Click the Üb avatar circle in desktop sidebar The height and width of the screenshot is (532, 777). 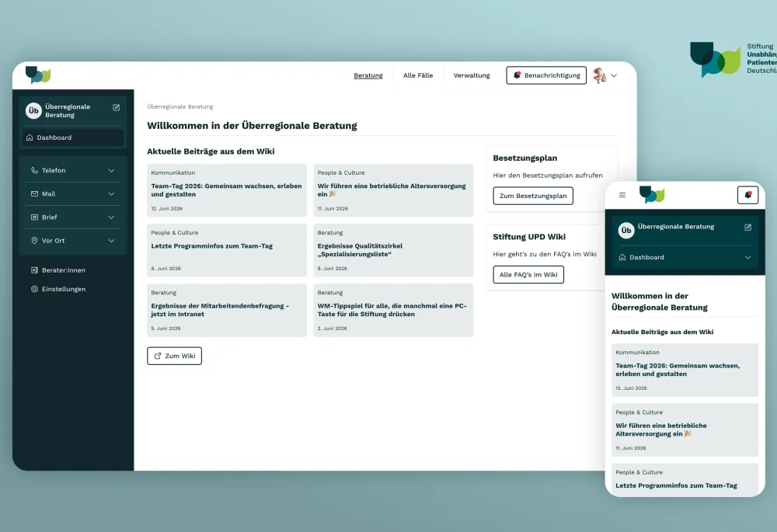tap(33, 110)
